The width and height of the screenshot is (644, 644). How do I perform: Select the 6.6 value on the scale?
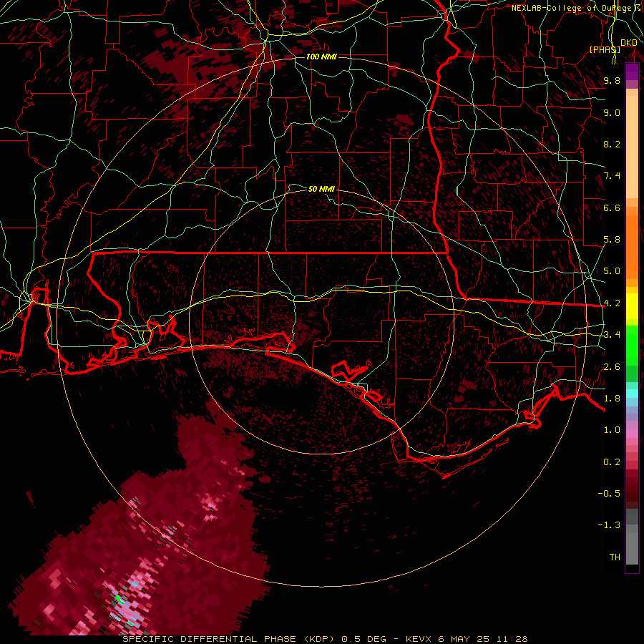click(x=612, y=208)
